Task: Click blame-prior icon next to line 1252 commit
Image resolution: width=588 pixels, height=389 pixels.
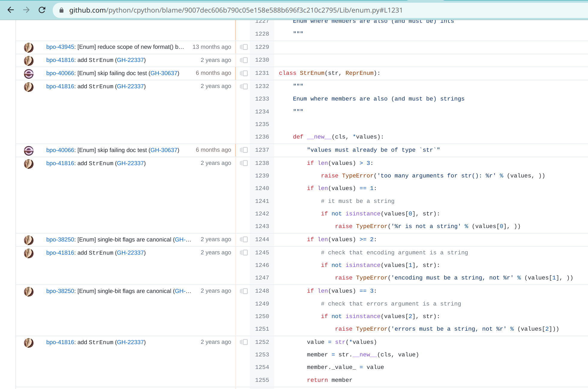Action: click(243, 342)
